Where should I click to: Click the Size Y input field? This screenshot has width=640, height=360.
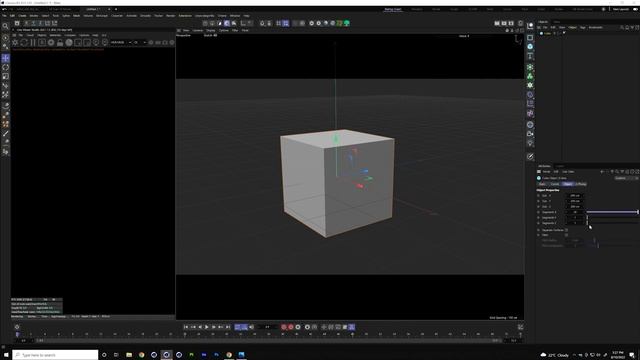coord(575,201)
